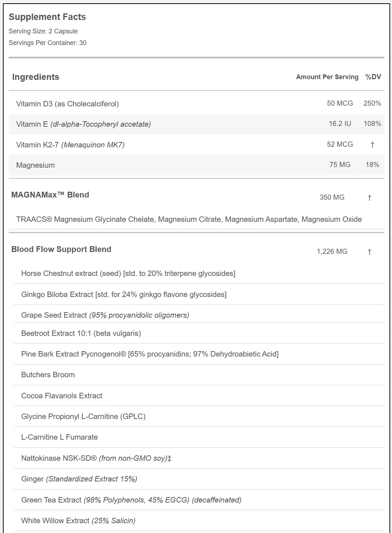Click the Serving Size: 2 Capsule text

43,31
